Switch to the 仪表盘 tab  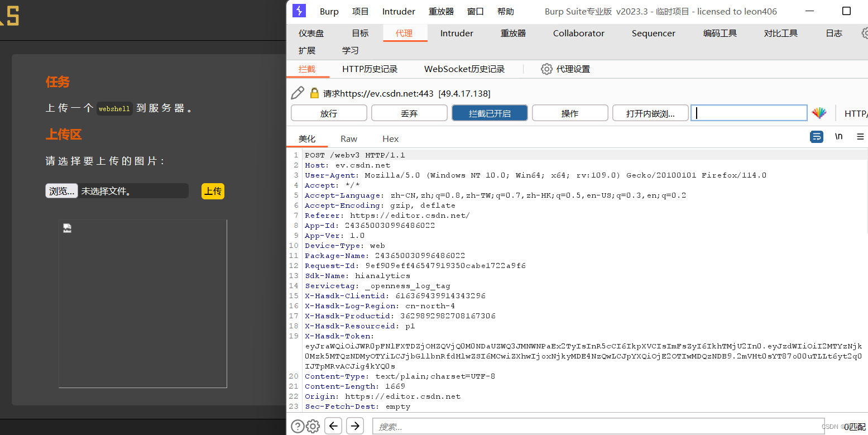[311, 33]
